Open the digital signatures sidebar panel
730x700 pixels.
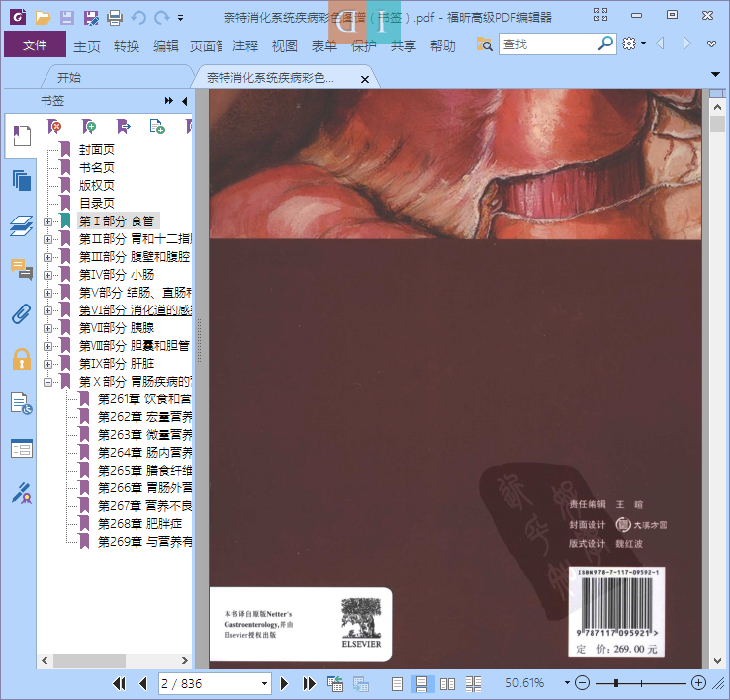click(x=22, y=493)
